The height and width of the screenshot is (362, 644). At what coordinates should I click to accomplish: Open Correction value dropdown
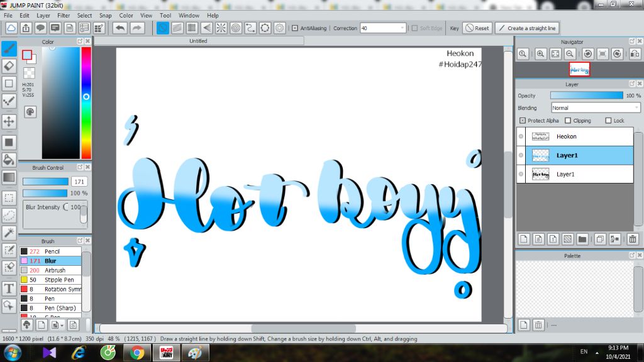point(402,28)
